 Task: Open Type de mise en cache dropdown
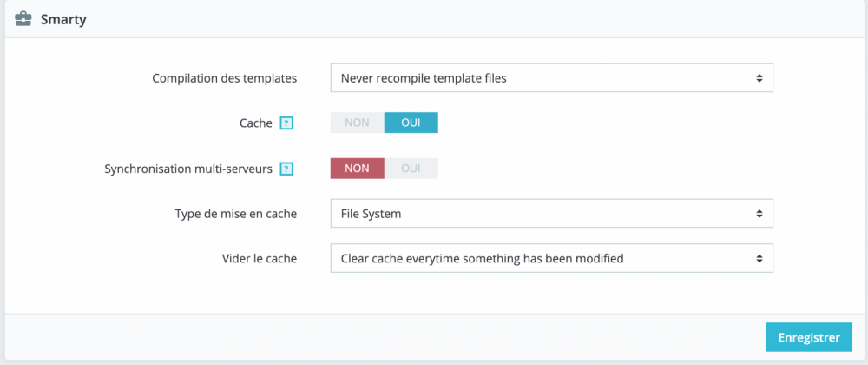pos(551,213)
